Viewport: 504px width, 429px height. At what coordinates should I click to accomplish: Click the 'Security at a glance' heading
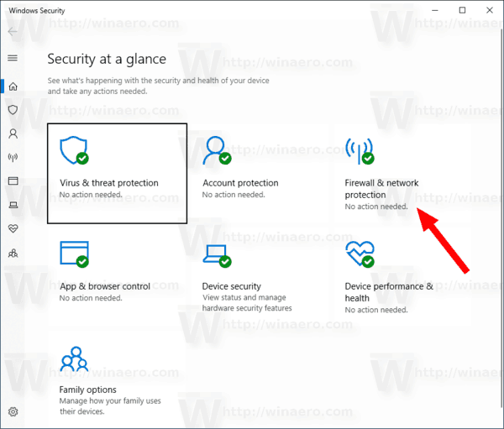pos(107,59)
